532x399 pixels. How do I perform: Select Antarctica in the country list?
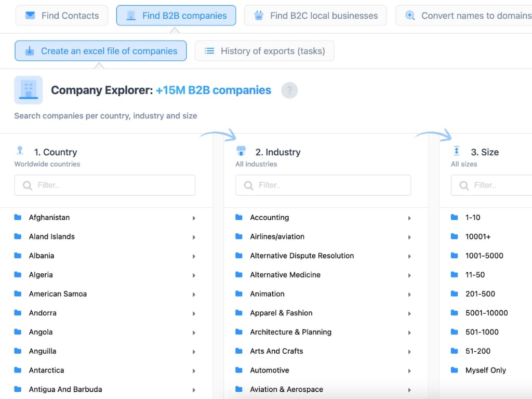pyautogui.click(x=46, y=370)
